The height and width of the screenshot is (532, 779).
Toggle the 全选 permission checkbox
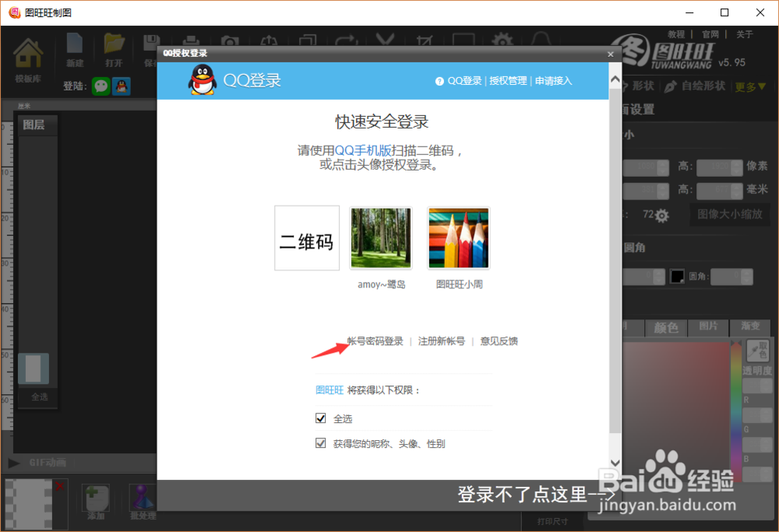click(x=320, y=418)
